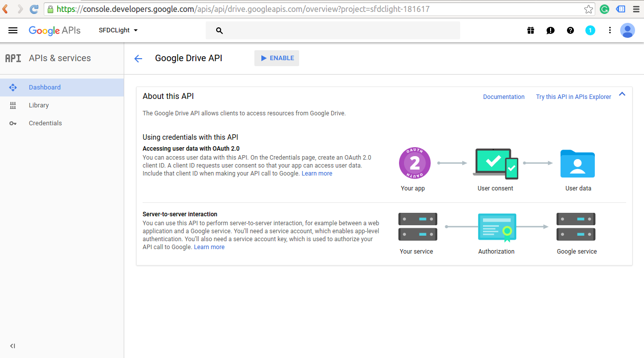Open activity notifications badge showing 1
The image size is (644, 358).
[590, 30]
